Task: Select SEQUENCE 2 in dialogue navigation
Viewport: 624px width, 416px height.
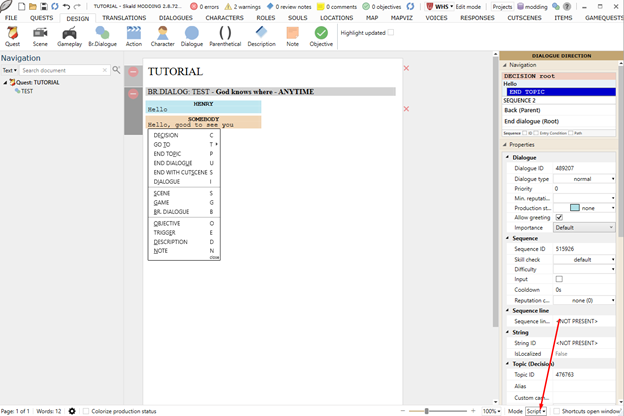Action: point(559,100)
